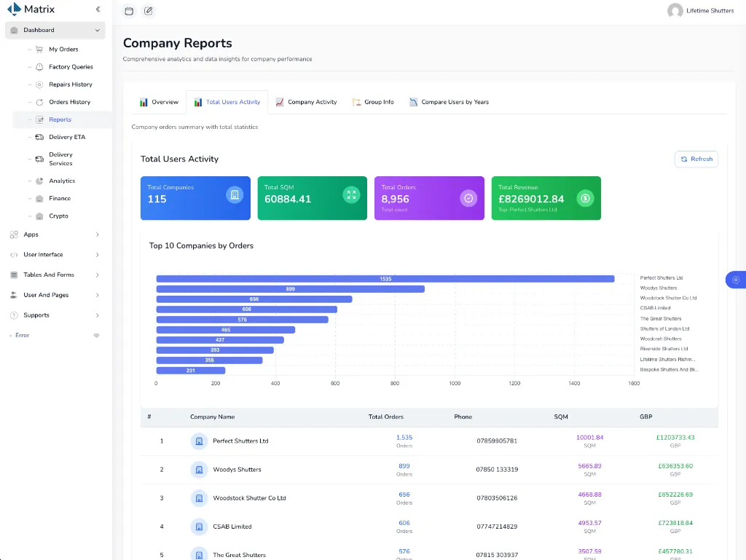Open the calendar icon in top bar
746x560 pixels.
(129, 11)
